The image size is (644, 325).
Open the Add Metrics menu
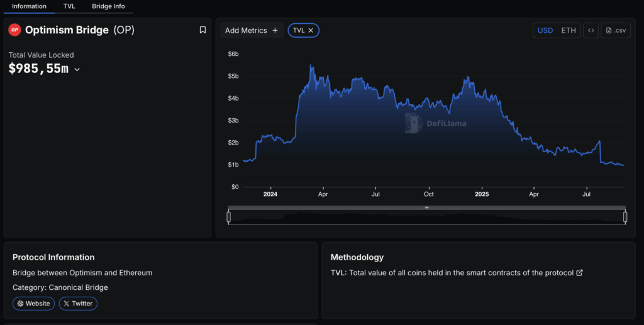pos(252,30)
